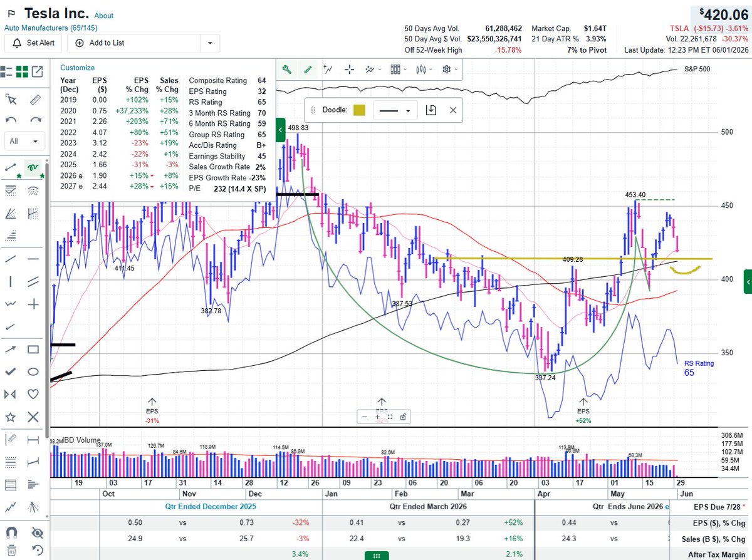The height and width of the screenshot is (560, 752).
Task: Toggle the crosshair cursor in top toolbar
Action: point(348,70)
